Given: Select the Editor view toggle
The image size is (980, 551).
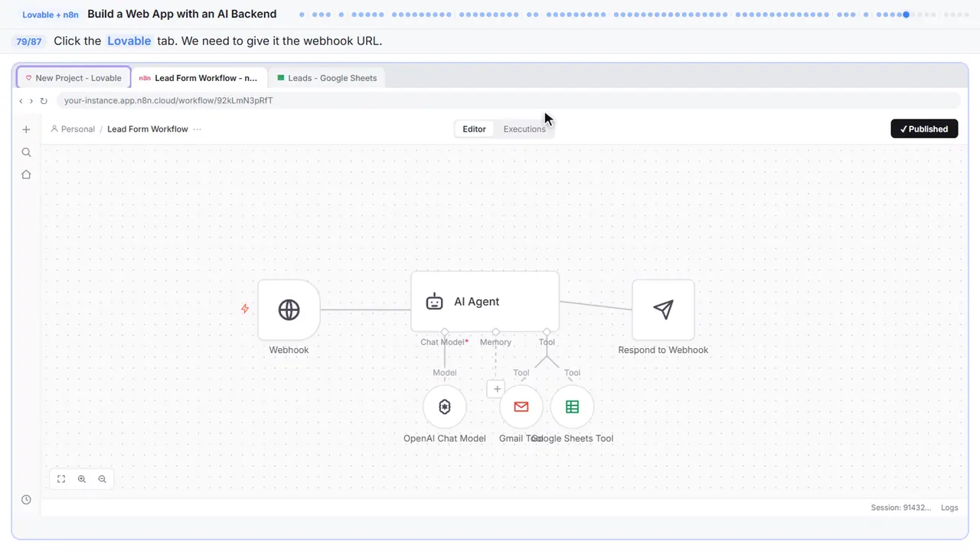Looking at the screenshot, I should point(474,129).
